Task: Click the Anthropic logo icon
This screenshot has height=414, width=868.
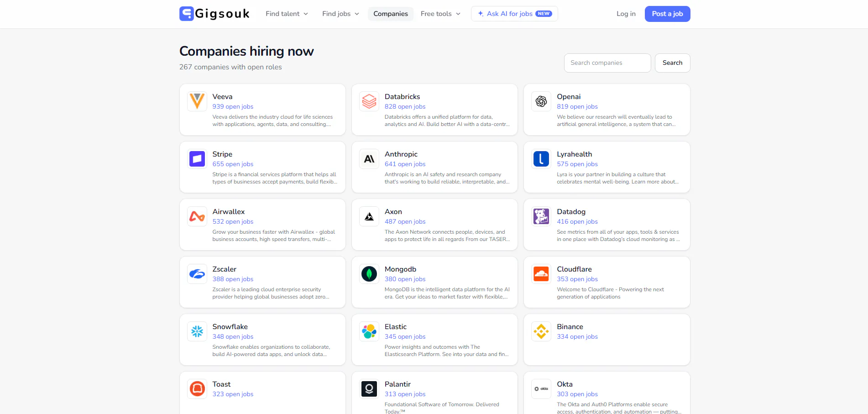Action: click(x=369, y=159)
